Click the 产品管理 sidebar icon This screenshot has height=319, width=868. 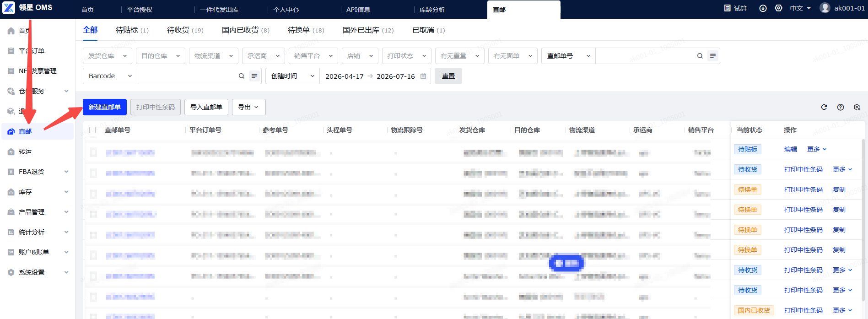(11, 212)
